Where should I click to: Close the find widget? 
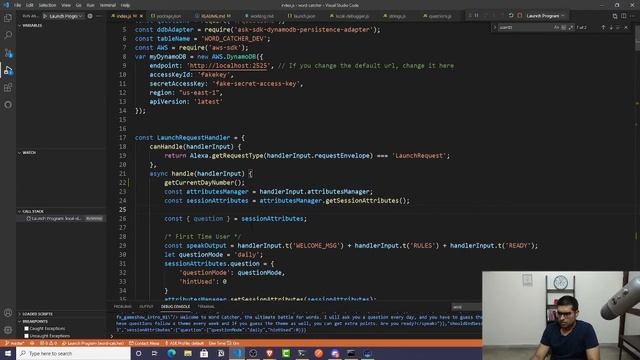pyautogui.click(x=626, y=27)
